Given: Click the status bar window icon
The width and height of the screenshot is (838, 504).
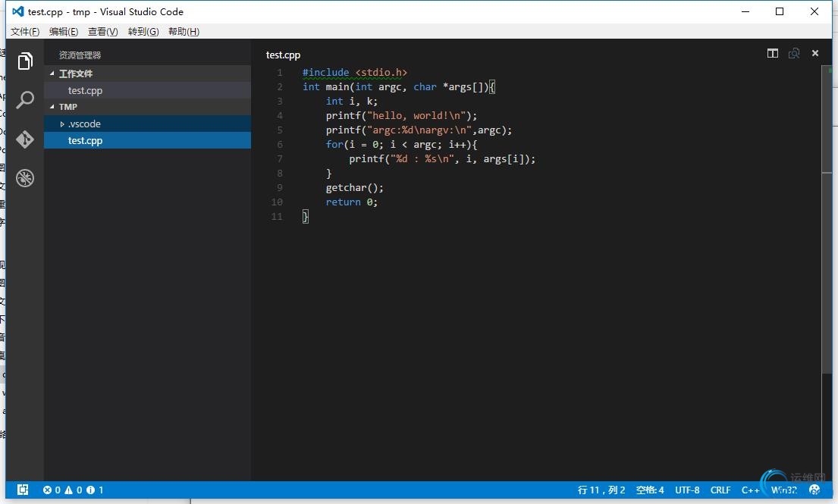Looking at the screenshot, I should [23, 490].
